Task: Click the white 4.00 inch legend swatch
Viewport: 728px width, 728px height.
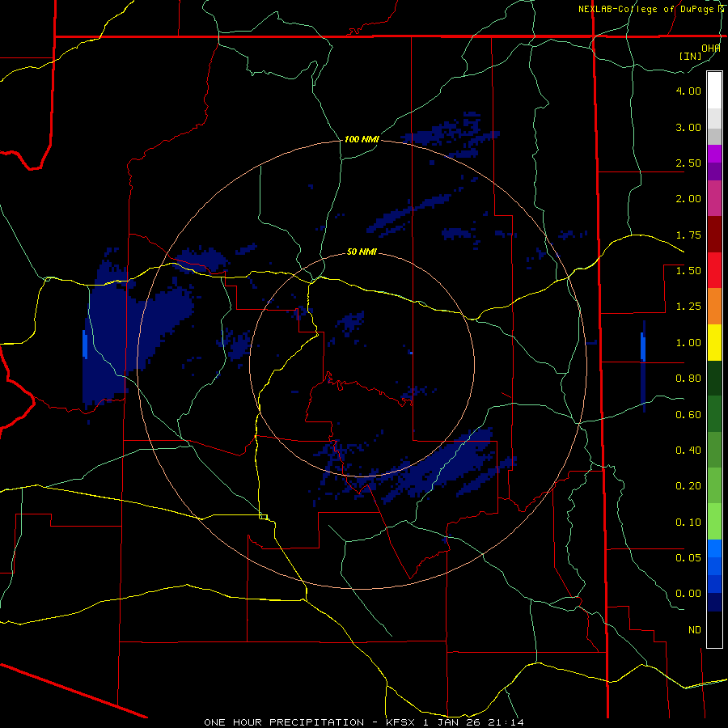Action: 714,91
